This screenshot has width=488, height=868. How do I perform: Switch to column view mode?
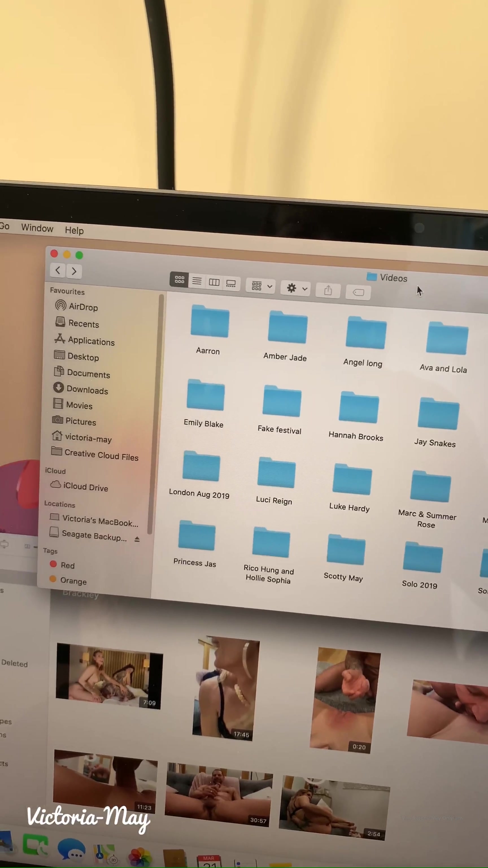pyautogui.click(x=214, y=282)
